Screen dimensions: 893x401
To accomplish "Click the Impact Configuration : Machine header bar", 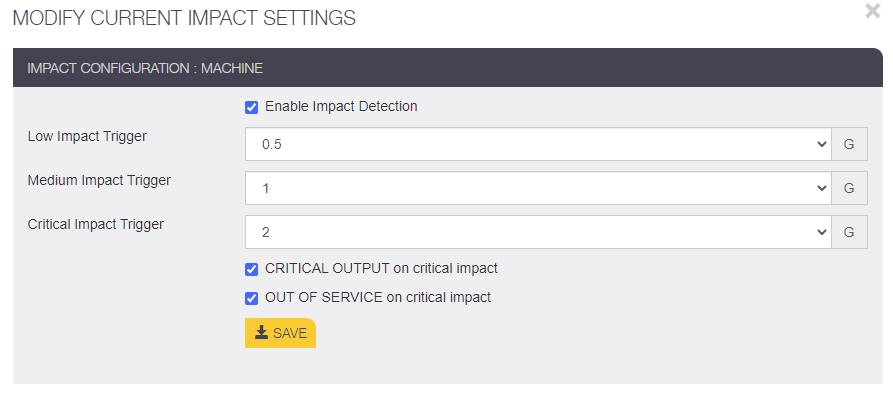I will point(448,68).
